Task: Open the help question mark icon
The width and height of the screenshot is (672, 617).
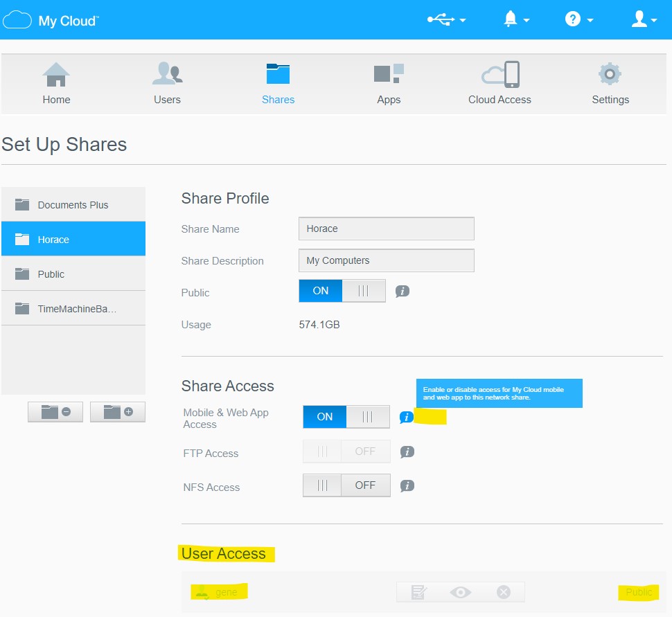Action: (x=572, y=19)
